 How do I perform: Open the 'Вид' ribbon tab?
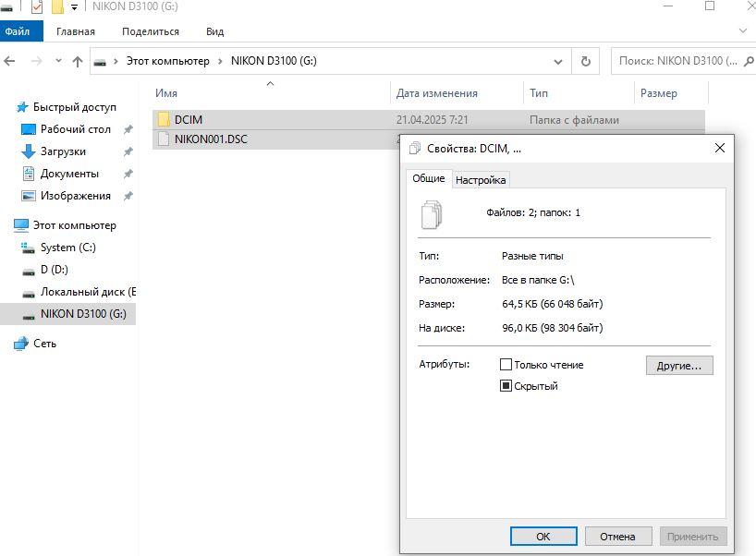[x=215, y=31]
